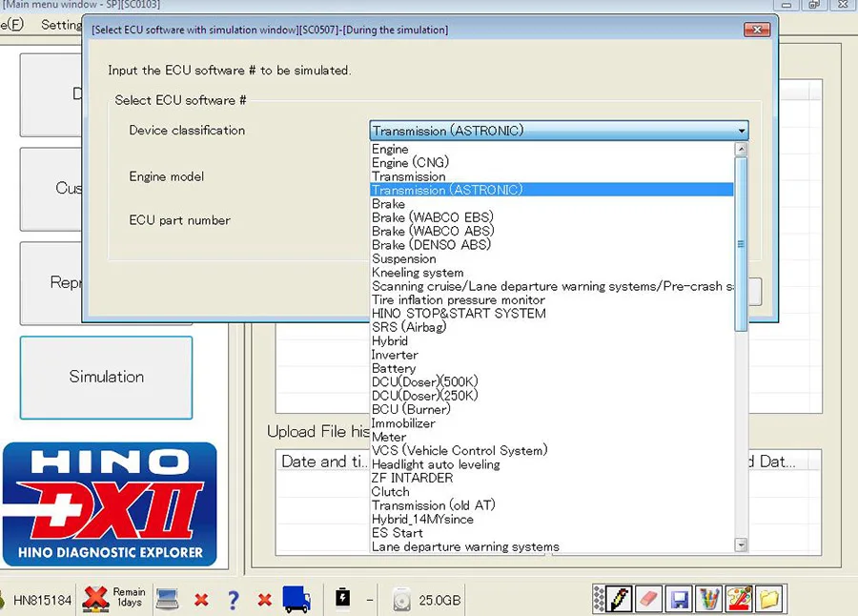Click the floppy disk save icon

679,599
